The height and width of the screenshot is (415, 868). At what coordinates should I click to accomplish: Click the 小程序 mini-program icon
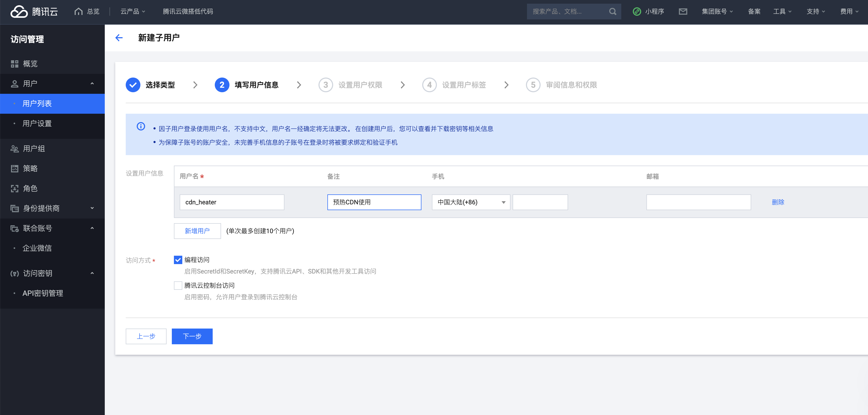tap(636, 12)
